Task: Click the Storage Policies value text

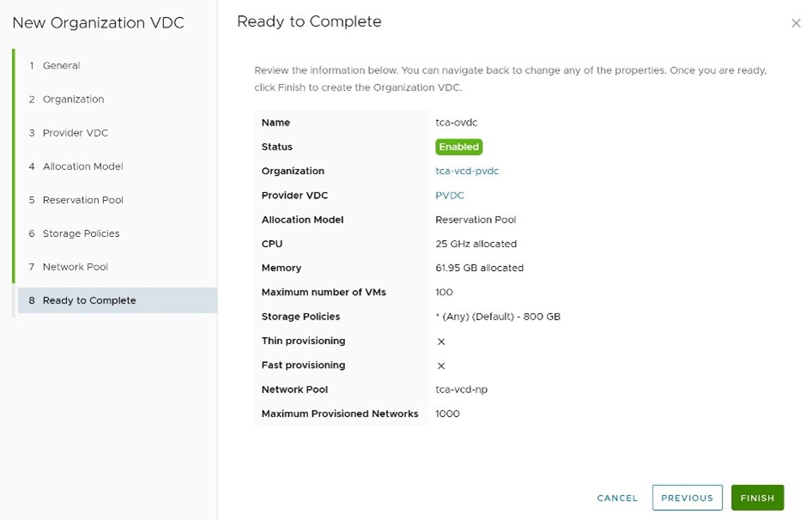Action: click(x=498, y=317)
